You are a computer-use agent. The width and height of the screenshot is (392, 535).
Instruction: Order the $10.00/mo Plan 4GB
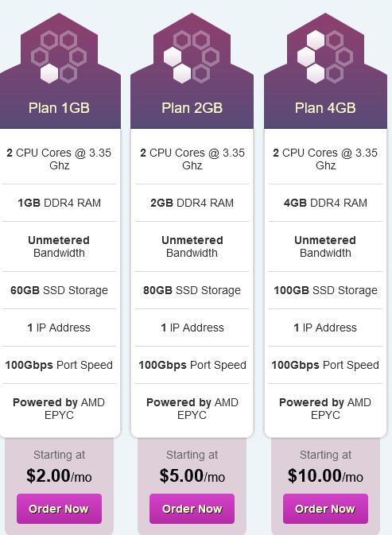(x=325, y=509)
